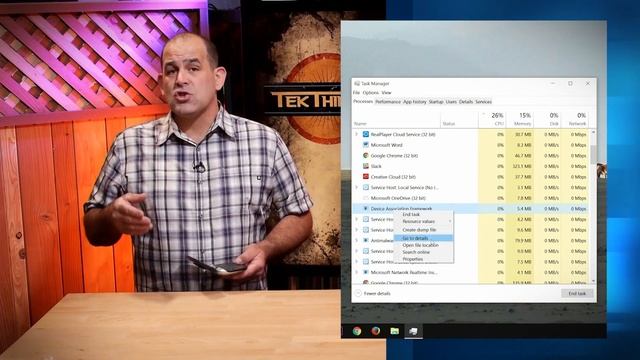The height and width of the screenshot is (360, 640).
Task: Click the Microsoft OneDrive process icon
Action: pos(366,198)
